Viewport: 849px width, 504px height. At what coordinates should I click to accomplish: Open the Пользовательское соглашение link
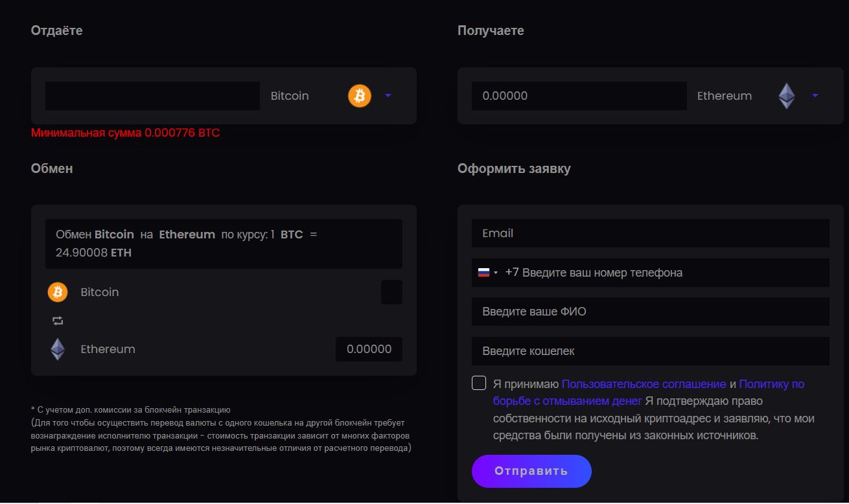644,384
